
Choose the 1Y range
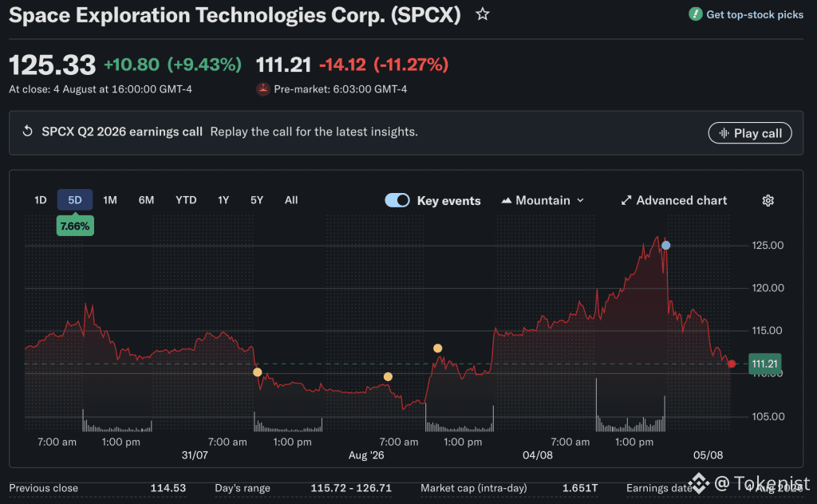[x=223, y=200]
